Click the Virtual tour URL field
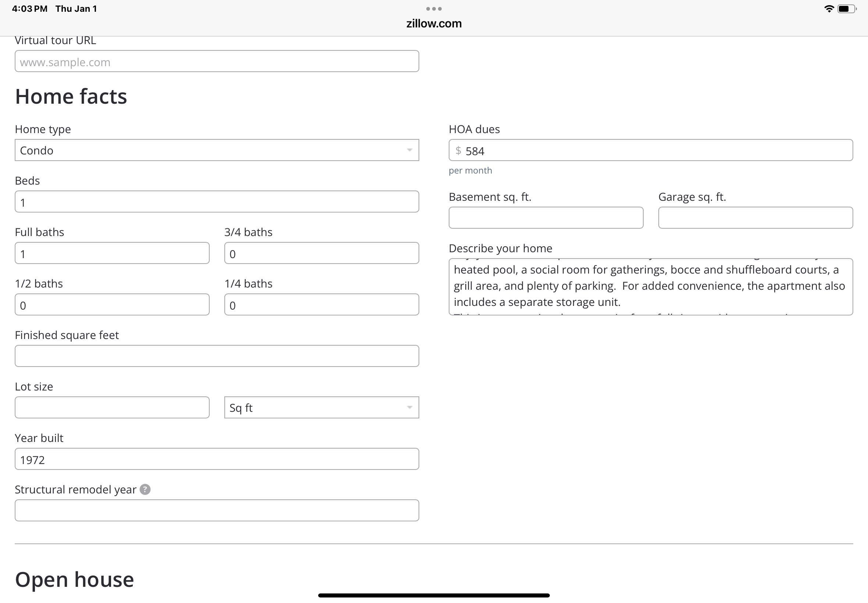 pyautogui.click(x=217, y=61)
